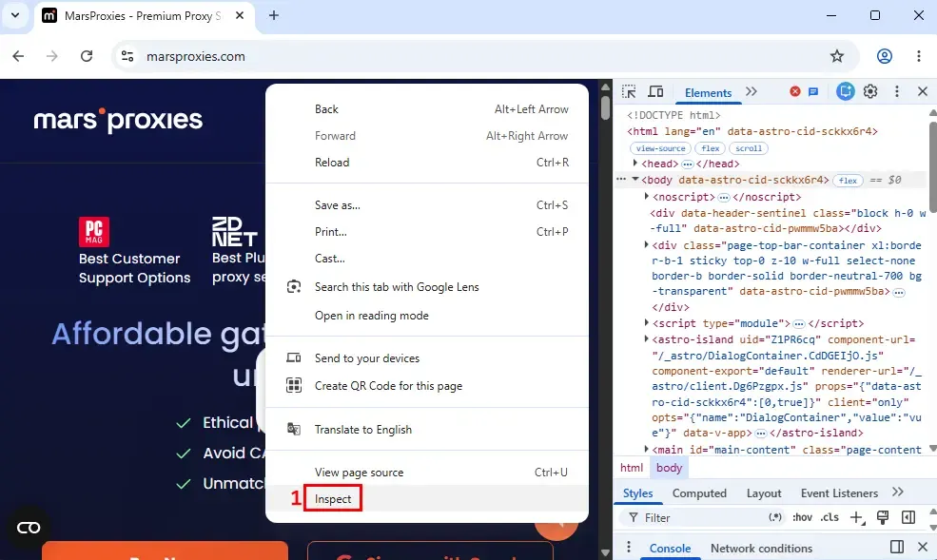Click the Styles Filter input field
The height and width of the screenshot is (560, 937).
tap(704, 517)
